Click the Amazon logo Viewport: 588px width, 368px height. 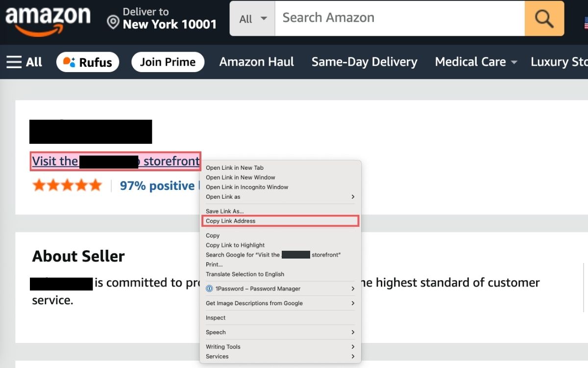(48, 20)
